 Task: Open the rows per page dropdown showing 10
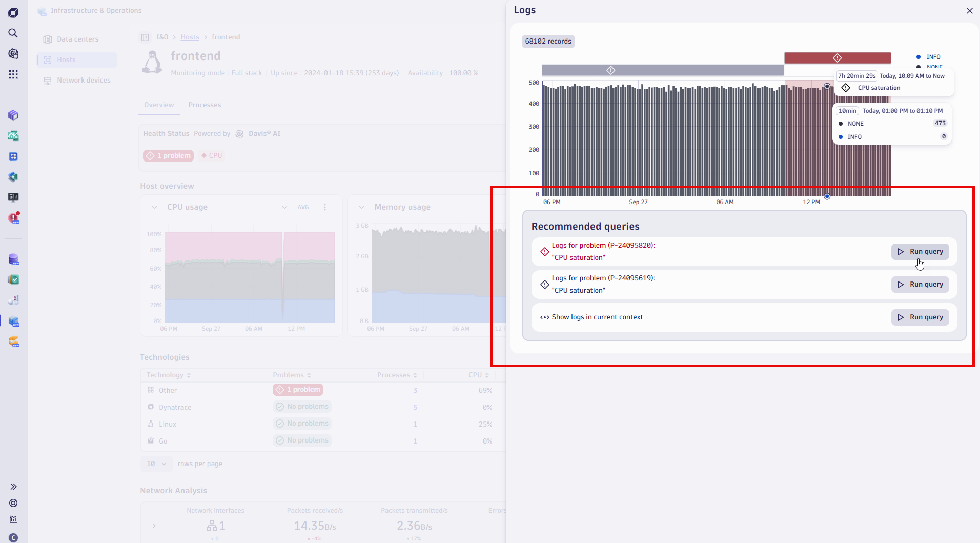click(x=156, y=464)
